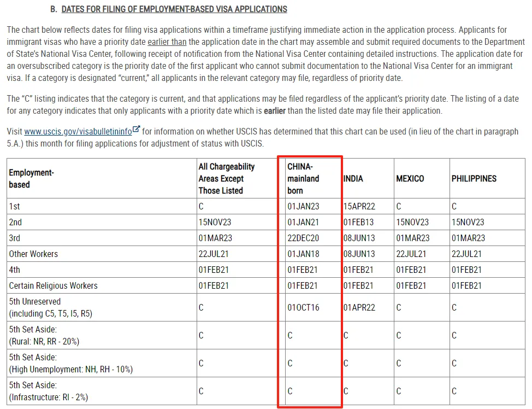532x409 pixels.
Task: Select the CHINA-mainland born column header
Action: [304, 178]
